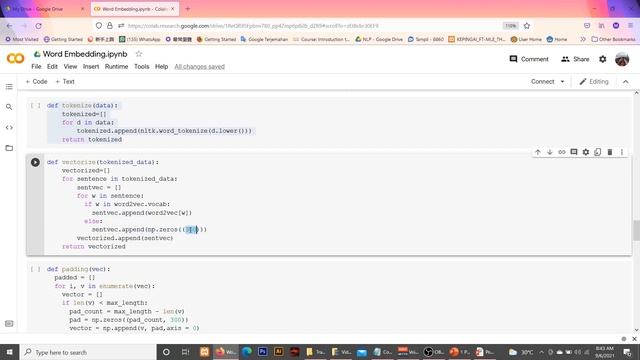
Task: Collapse the header with chevron
Action: [x=626, y=82]
